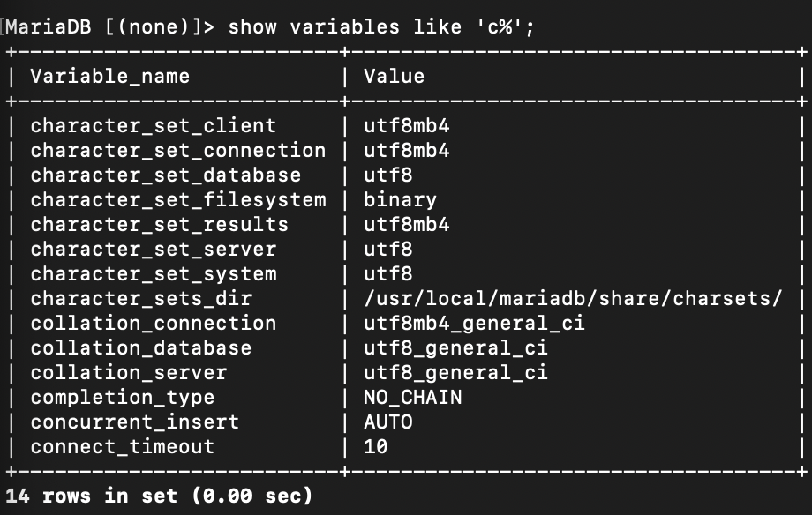
Task: Click the character_set_system variable name
Action: (x=153, y=274)
